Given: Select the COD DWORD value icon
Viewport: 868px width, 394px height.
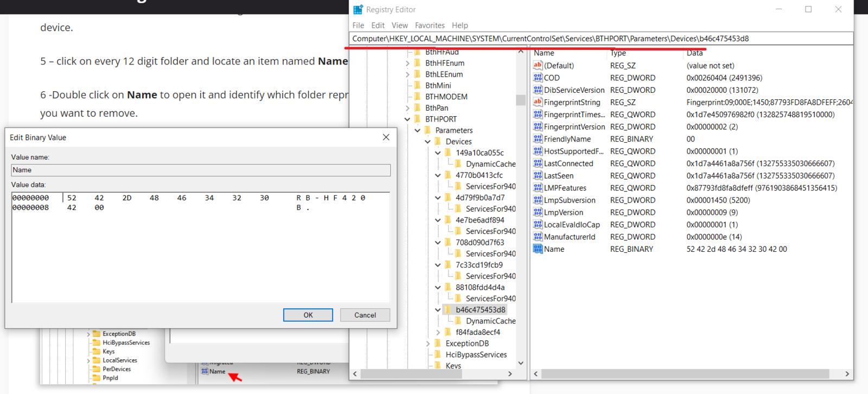Looking at the screenshot, I should tap(538, 78).
